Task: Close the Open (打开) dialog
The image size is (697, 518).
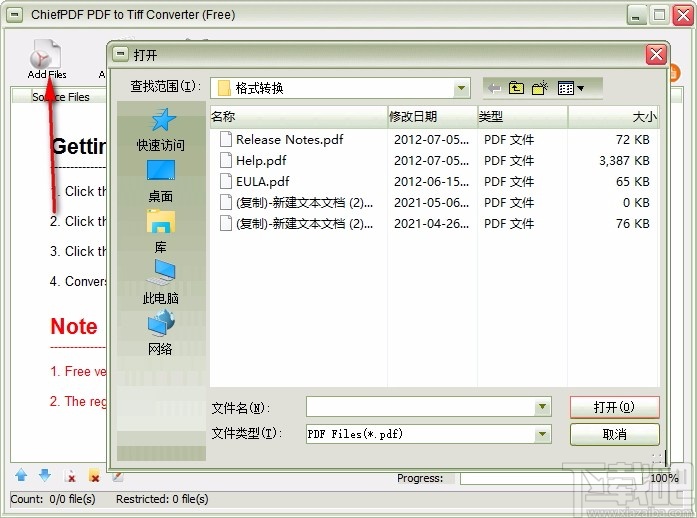Action: coord(656,55)
